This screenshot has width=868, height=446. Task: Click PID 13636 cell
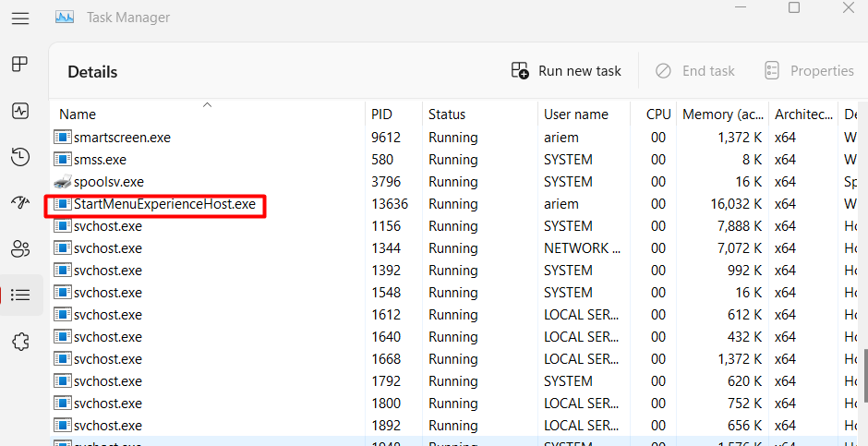pos(390,204)
